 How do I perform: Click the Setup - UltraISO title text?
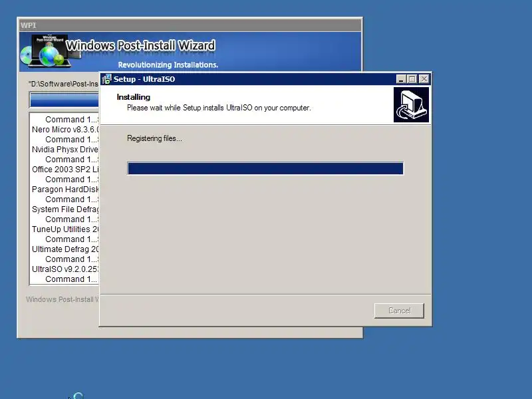[144, 79]
